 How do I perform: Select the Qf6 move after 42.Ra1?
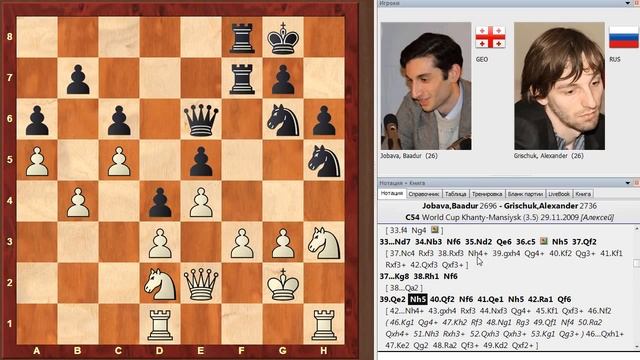tap(564, 299)
